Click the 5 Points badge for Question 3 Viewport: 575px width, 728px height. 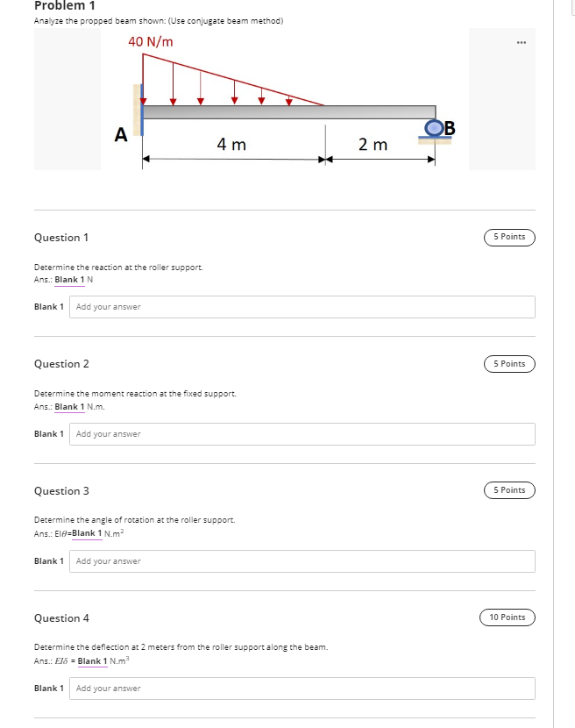click(x=509, y=490)
